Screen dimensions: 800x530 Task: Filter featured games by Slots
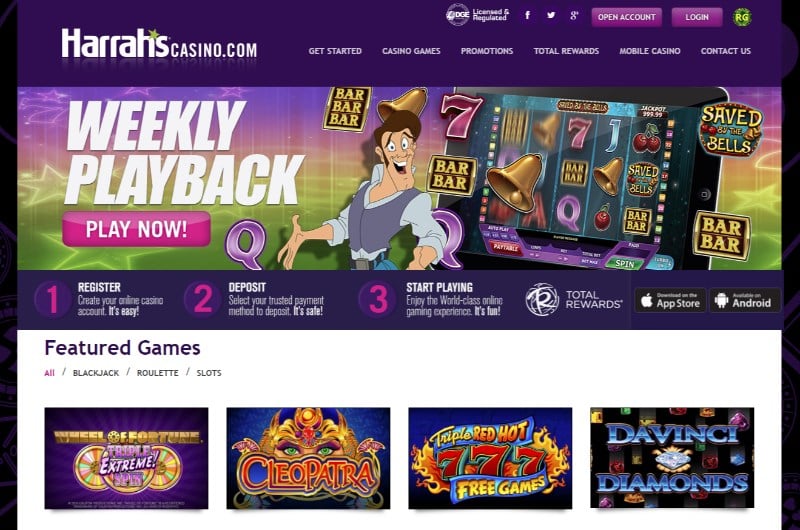(209, 373)
